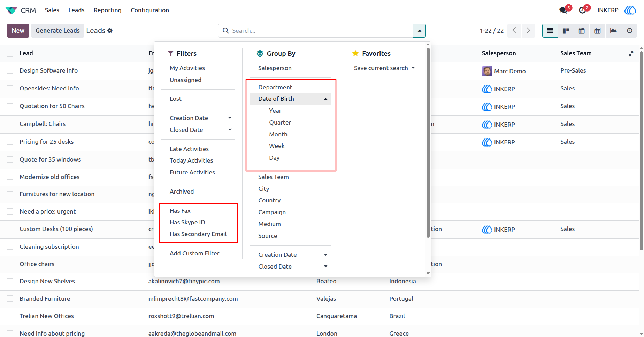Go to previous page of records
This screenshot has height=337, width=644.
pyautogui.click(x=514, y=31)
